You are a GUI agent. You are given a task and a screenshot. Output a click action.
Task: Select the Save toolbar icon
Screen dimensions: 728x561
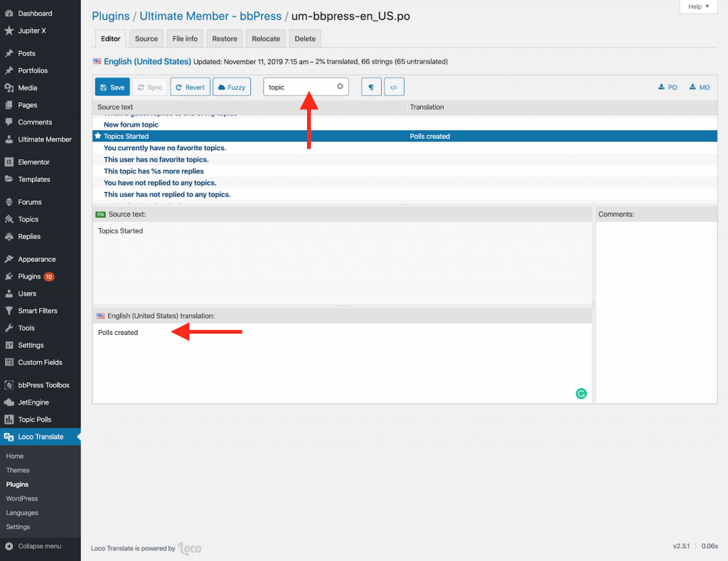pyautogui.click(x=112, y=87)
